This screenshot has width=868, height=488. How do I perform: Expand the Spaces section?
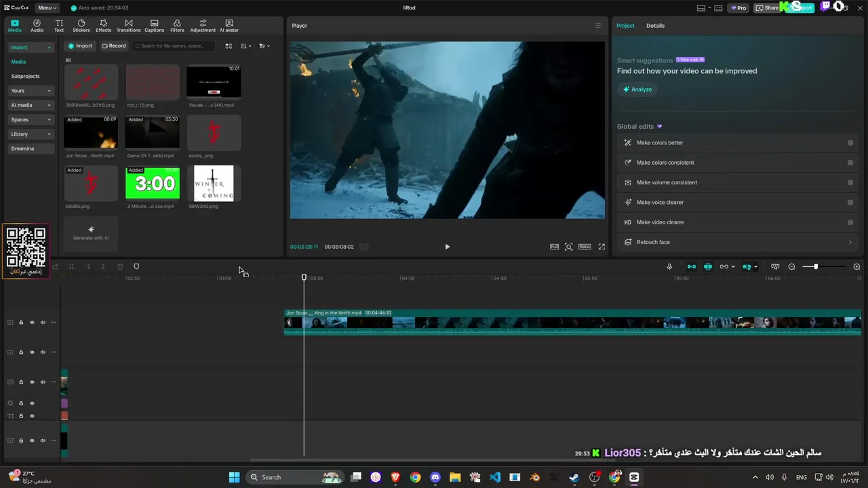point(30,120)
